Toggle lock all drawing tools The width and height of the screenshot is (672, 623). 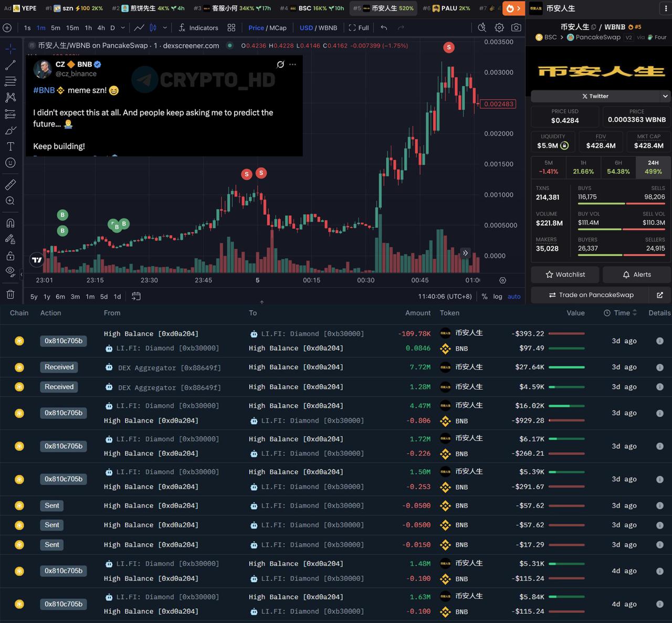[x=10, y=256]
